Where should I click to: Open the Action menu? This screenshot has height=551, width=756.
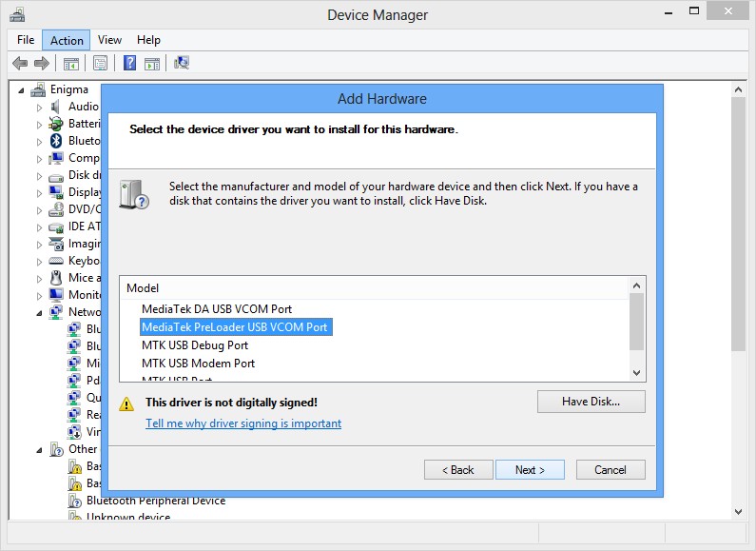point(67,40)
